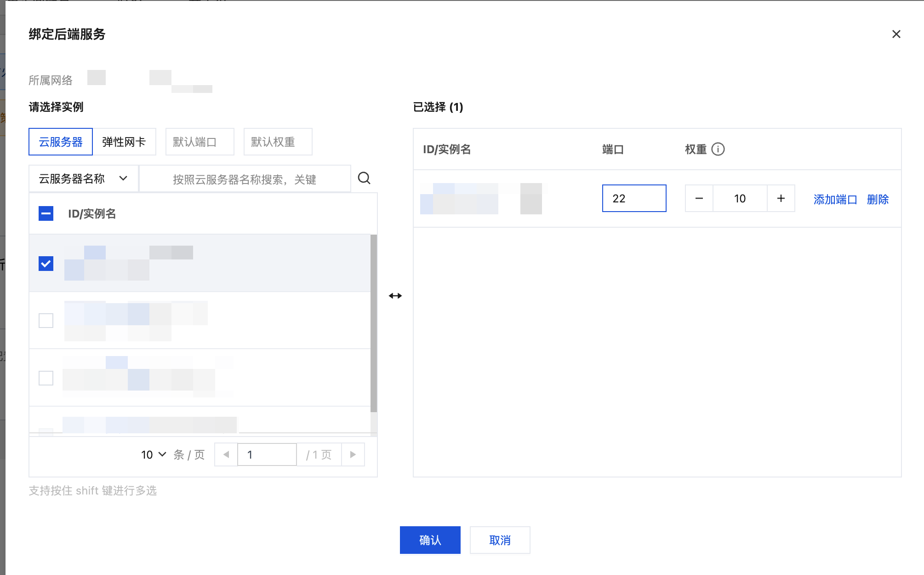Go to previous page arrow
This screenshot has height=575, width=924.
[226, 454]
